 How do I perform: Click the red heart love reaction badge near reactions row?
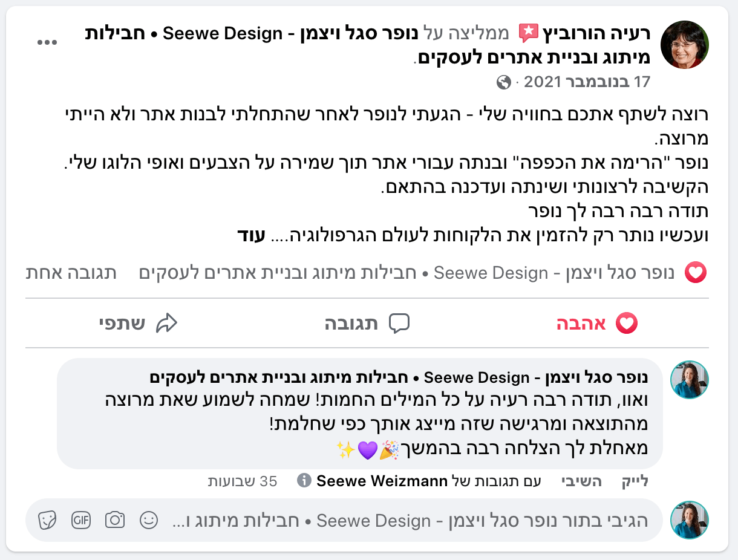click(696, 273)
